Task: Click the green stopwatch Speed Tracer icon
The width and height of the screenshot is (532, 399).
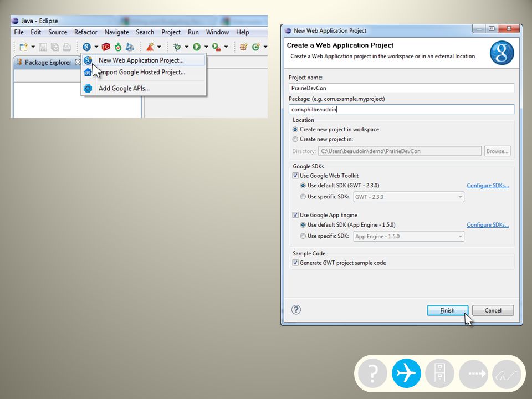Action: tap(117, 47)
